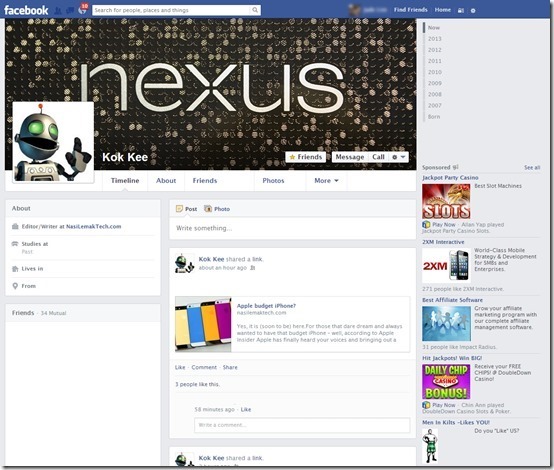The width and height of the screenshot is (554, 470).
Task: Open gear dropdown beside Call button
Action: pos(399,157)
